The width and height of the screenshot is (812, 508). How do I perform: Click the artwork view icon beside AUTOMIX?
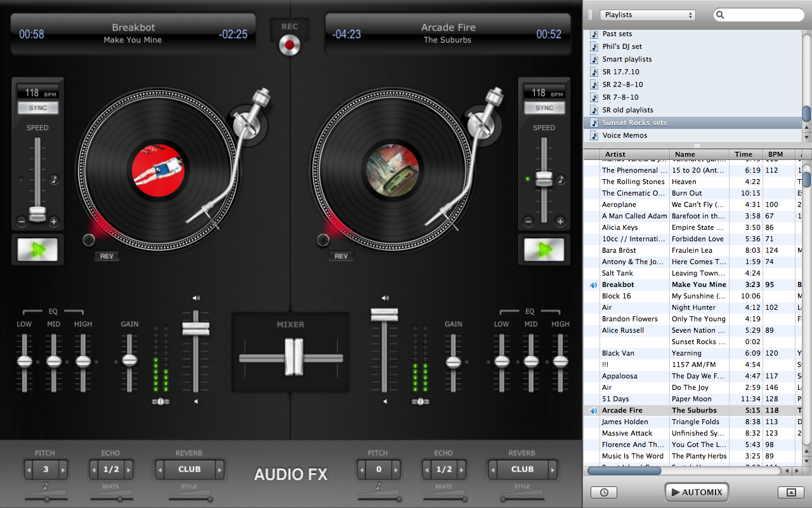[790, 492]
